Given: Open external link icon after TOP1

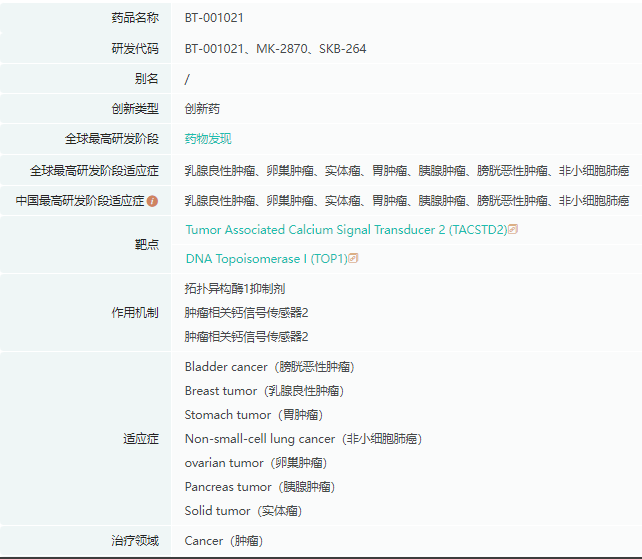Looking at the screenshot, I should pos(353,258).
